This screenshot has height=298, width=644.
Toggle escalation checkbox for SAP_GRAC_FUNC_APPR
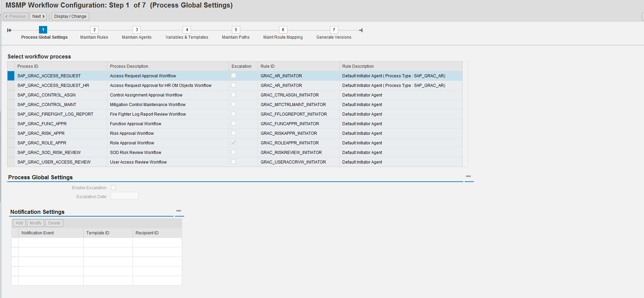tap(234, 124)
